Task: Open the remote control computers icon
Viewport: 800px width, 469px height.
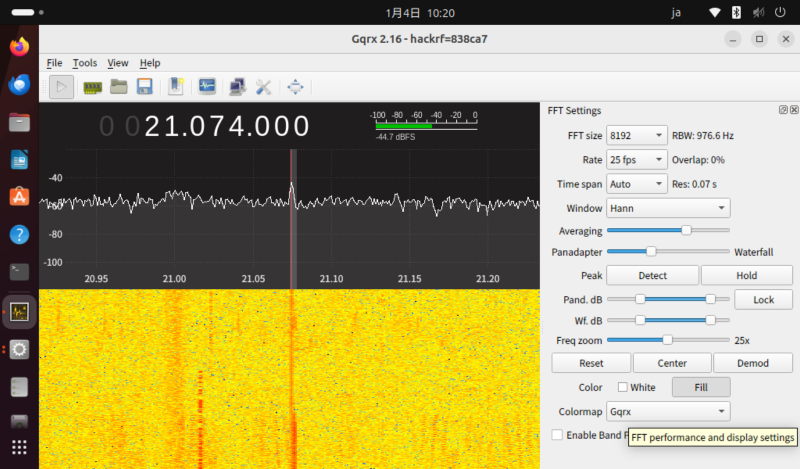Action: pos(237,87)
